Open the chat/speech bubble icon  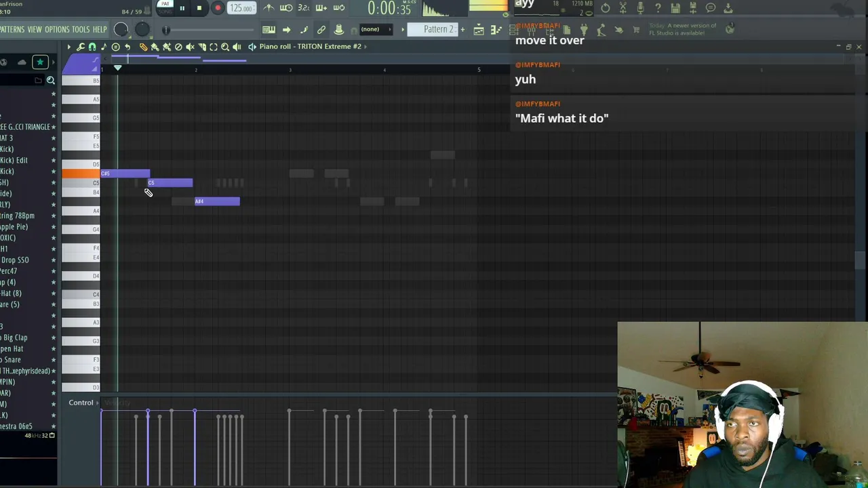(x=711, y=8)
